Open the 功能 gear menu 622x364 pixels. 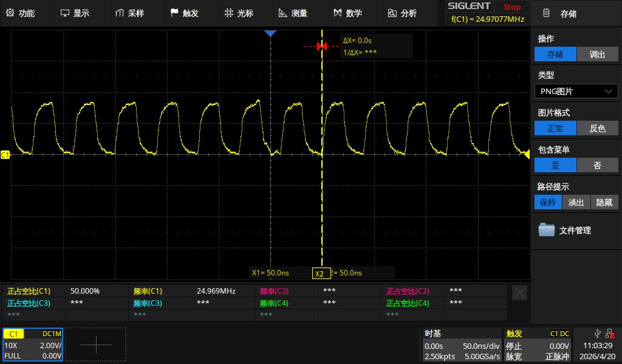pyautogui.click(x=21, y=13)
